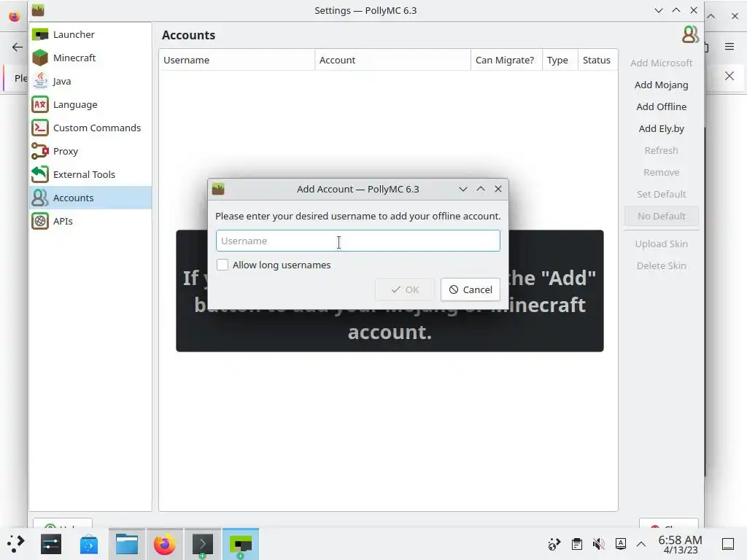Minimize the Add Account dialog
The width and height of the screenshot is (747, 560).
(x=462, y=189)
